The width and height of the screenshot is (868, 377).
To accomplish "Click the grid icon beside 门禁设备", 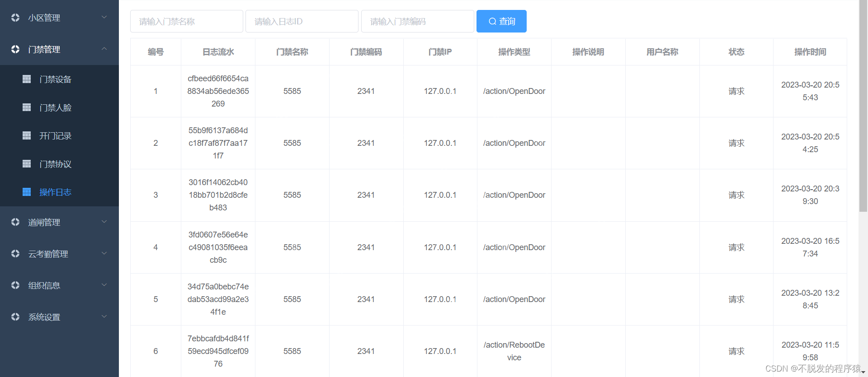I will pyautogui.click(x=27, y=79).
